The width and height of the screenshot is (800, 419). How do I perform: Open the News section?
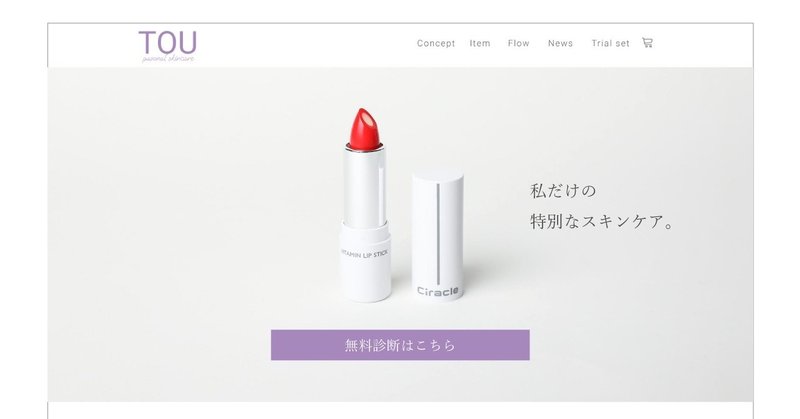(x=560, y=43)
